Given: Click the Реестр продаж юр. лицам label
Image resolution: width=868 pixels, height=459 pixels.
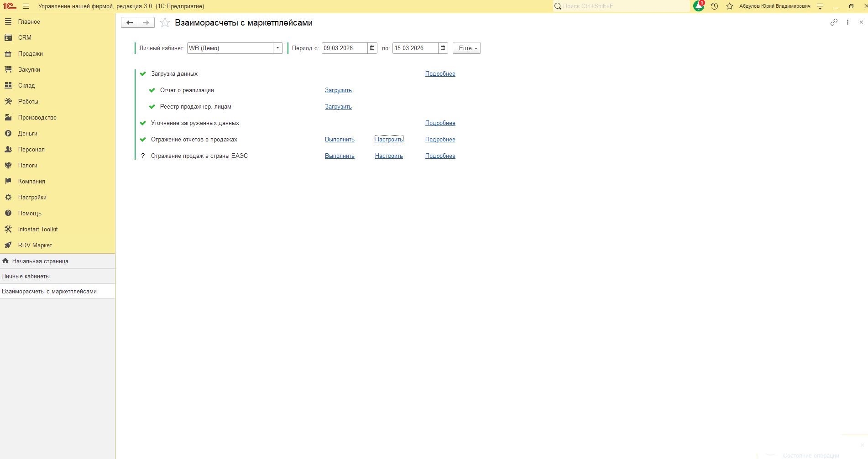Looking at the screenshot, I should [196, 107].
